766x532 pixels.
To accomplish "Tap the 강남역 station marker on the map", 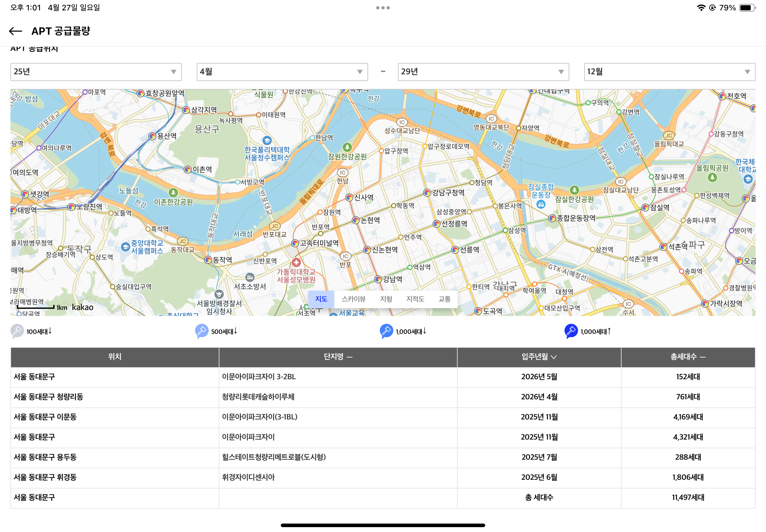I will [378, 279].
